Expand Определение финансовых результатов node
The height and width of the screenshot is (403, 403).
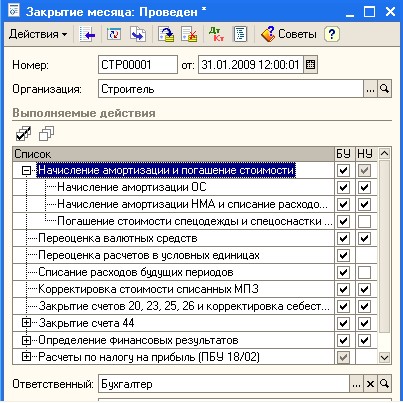pyautogui.click(x=26, y=340)
